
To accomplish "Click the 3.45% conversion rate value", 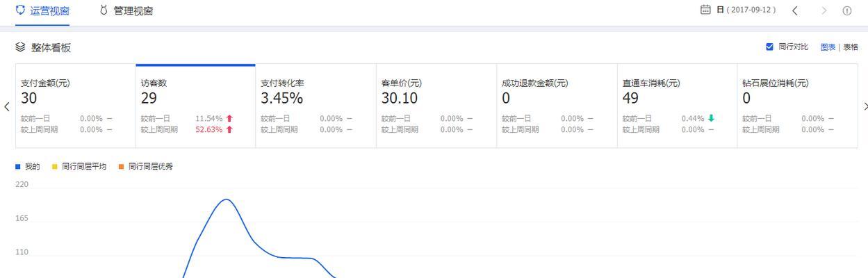I will click(x=281, y=99).
